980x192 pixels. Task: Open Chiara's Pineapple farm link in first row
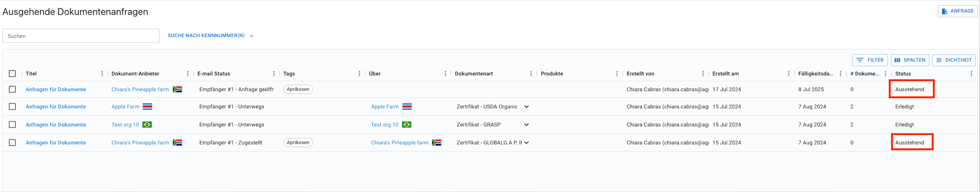click(x=140, y=89)
